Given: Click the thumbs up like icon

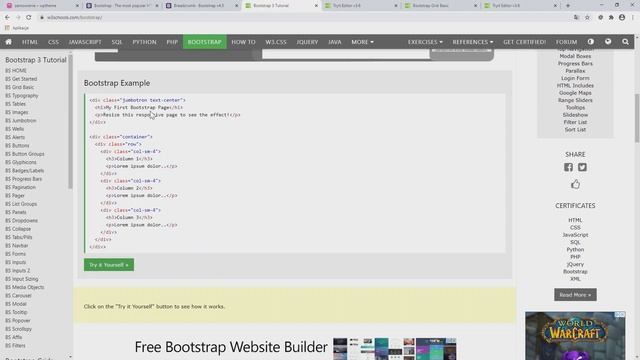Looking at the screenshot, I should point(575,184).
